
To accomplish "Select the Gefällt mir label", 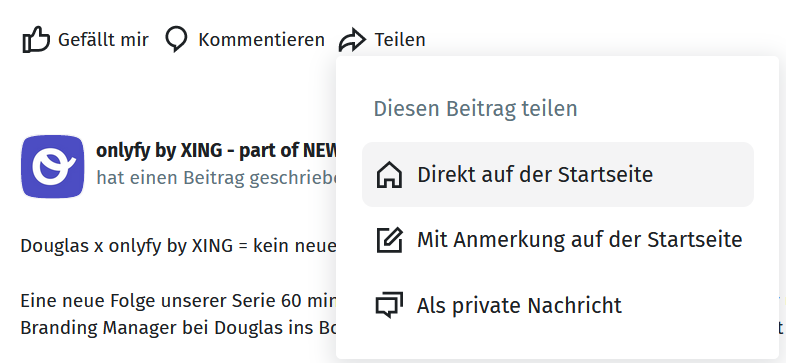I will [103, 40].
